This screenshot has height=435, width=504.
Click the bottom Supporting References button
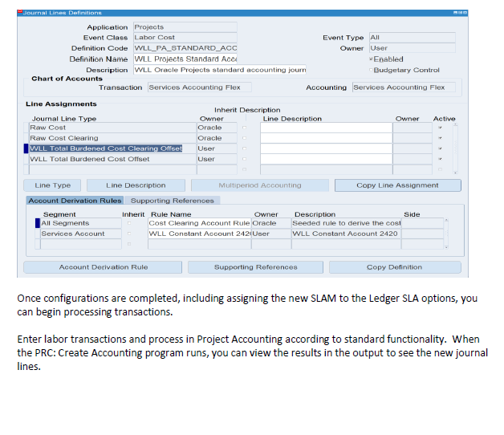255,267
